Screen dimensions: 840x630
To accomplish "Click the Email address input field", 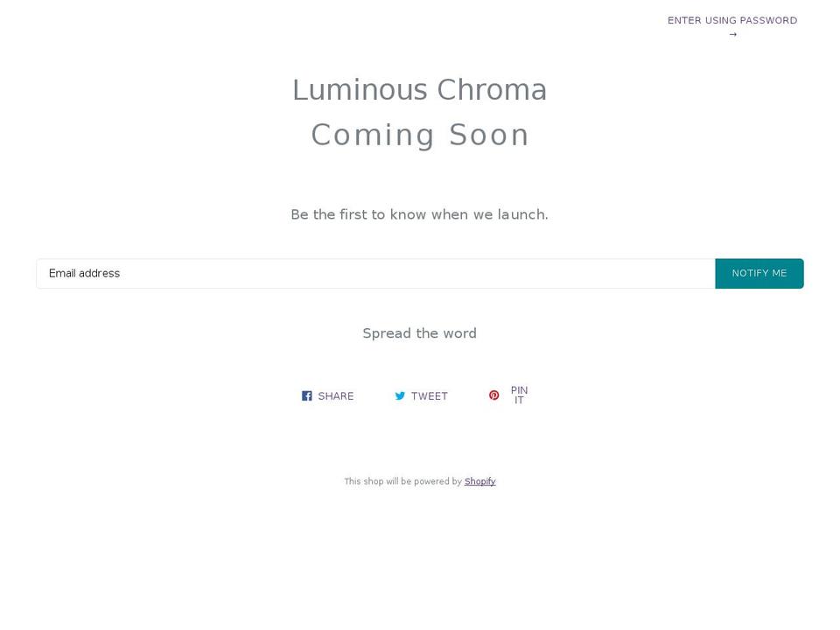I will (375, 273).
